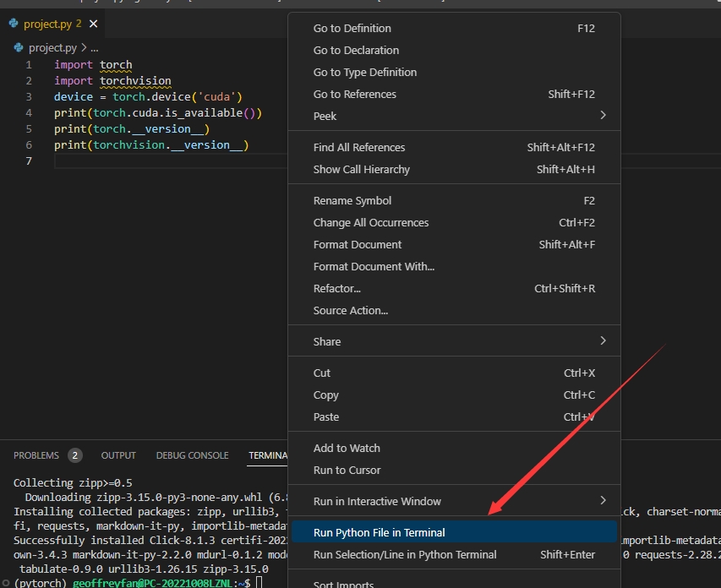The width and height of the screenshot is (721, 588).
Task: Click the Problems count badge
Action: click(x=75, y=455)
